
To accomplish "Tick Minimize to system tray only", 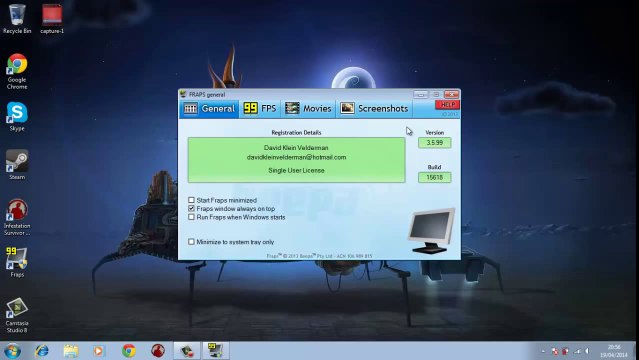I will [191, 242].
